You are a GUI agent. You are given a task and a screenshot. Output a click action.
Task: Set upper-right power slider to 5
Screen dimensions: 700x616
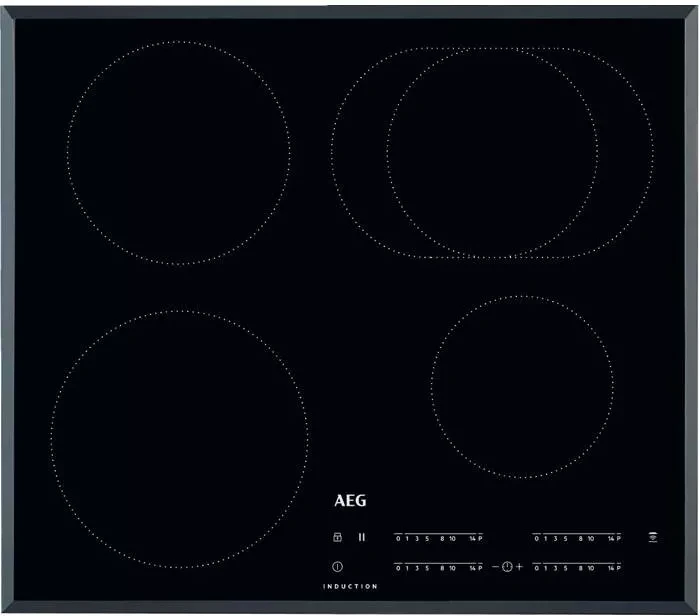click(565, 538)
